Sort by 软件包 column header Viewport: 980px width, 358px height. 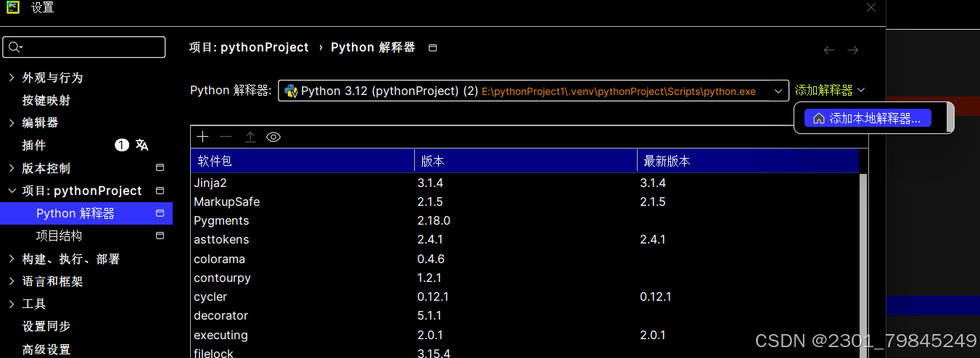(302, 161)
